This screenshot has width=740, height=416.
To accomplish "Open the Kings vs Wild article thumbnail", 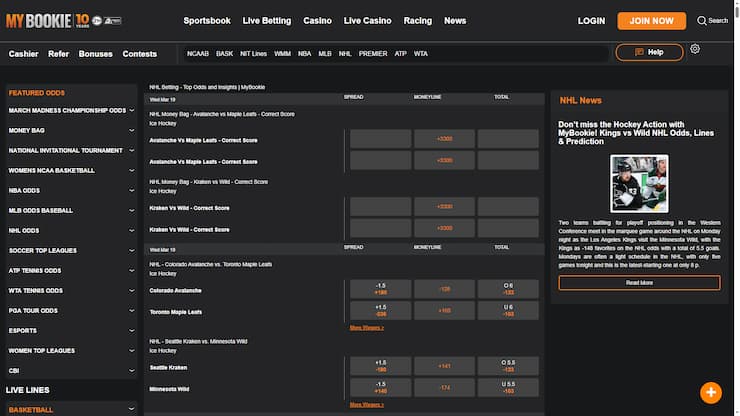I will 639,183.
